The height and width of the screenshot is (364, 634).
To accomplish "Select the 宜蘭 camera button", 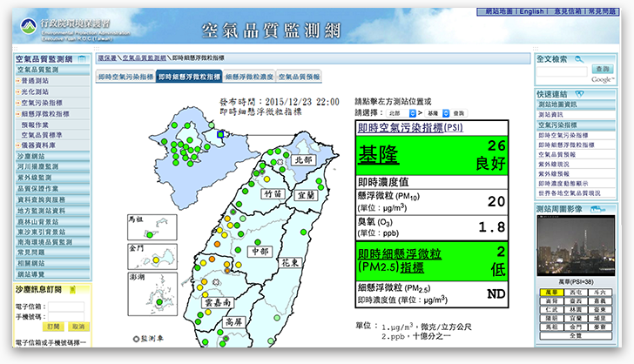I will [576, 319].
